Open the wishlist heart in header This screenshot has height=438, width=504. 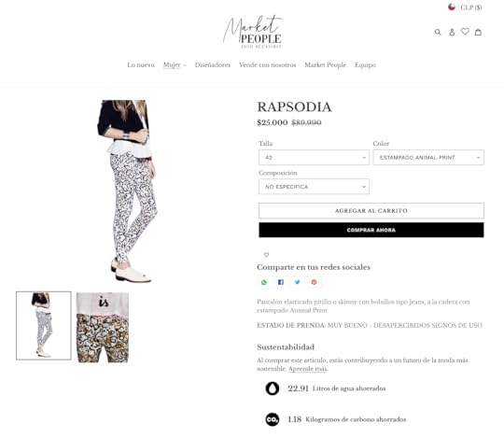[x=465, y=32]
